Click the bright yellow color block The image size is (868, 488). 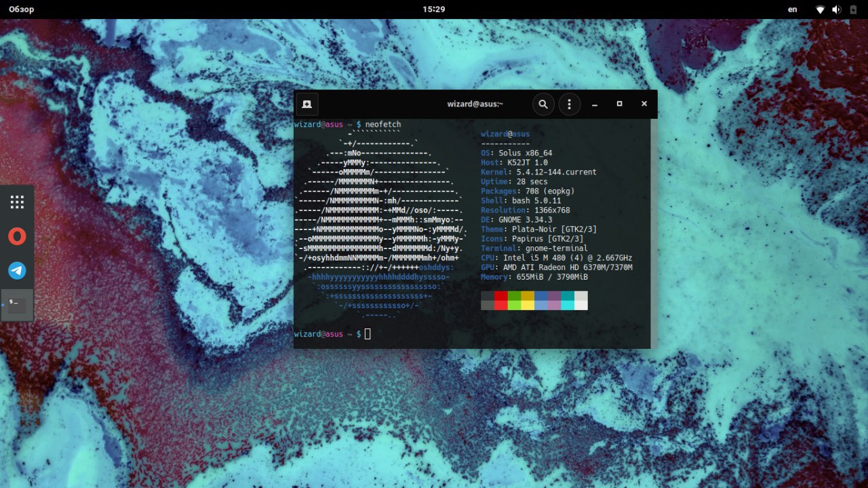pyautogui.click(x=528, y=305)
